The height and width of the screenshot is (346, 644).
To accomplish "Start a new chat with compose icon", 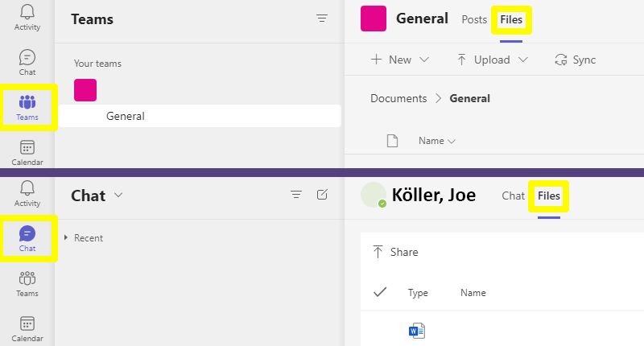I will tap(323, 194).
